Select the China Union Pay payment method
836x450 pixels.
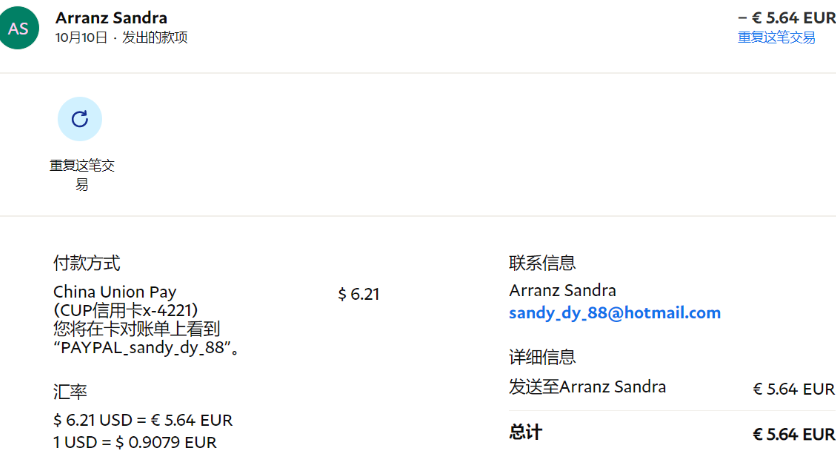tap(114, 292)
